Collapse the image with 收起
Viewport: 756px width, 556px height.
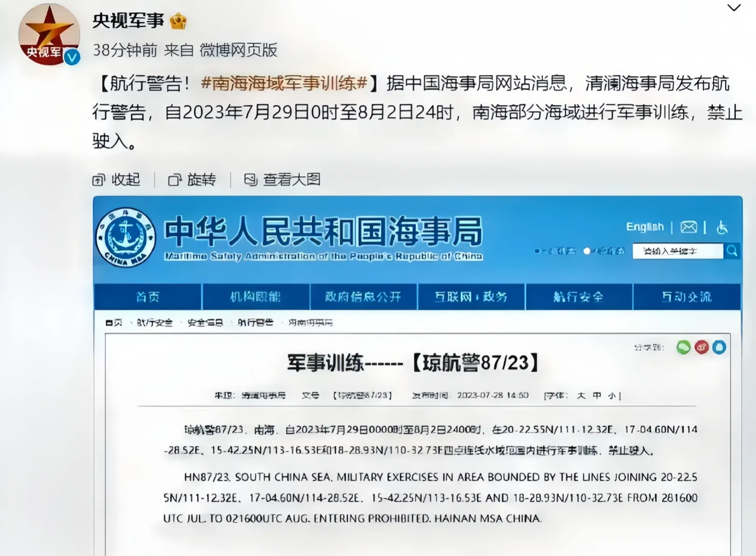point(116,180)
